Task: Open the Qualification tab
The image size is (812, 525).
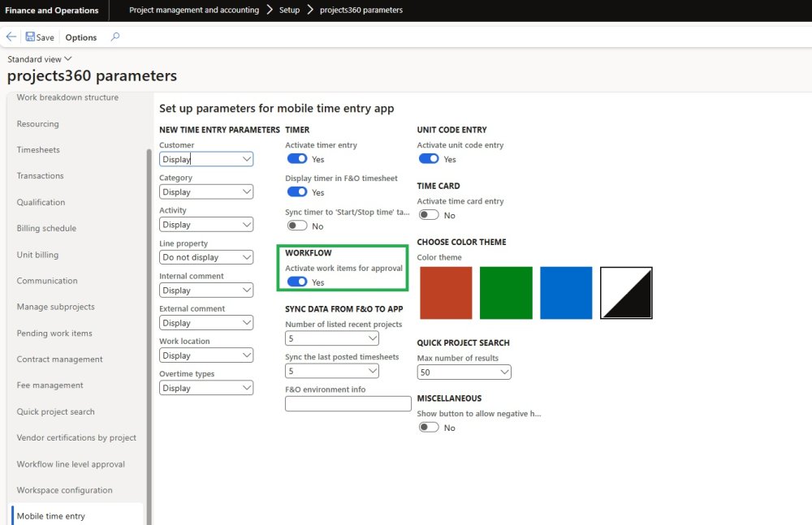Action: (x=41, y=202)
